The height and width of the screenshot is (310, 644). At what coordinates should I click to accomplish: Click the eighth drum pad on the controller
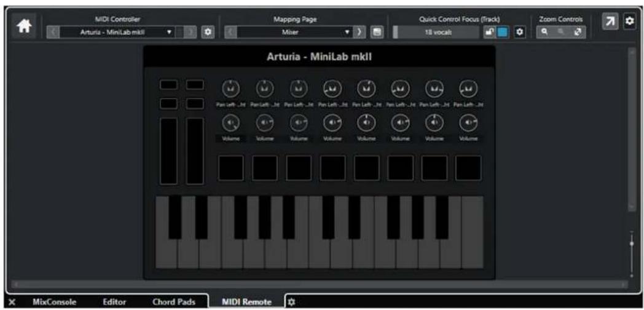tap(468, 168)
